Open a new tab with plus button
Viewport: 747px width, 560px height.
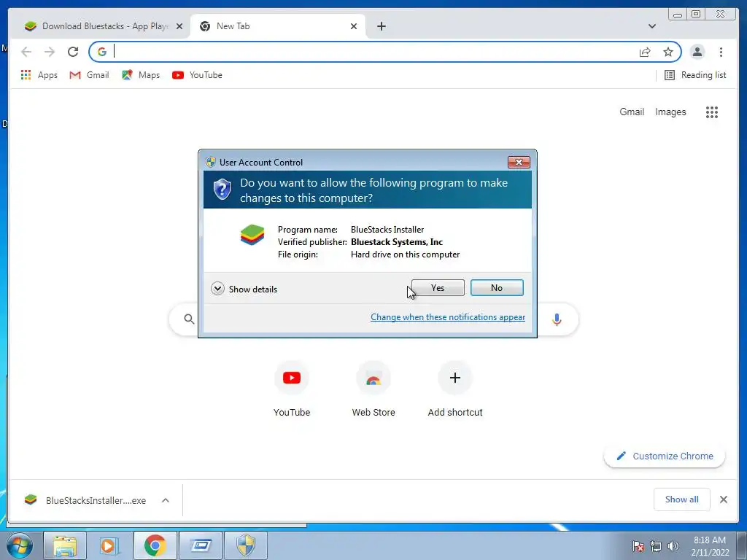[x=381, y=26]
